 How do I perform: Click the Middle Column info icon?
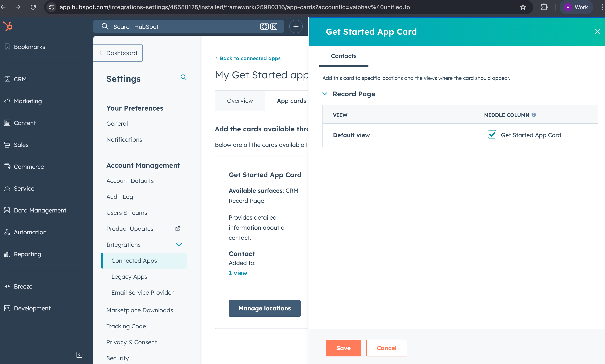tap(534, 115)
